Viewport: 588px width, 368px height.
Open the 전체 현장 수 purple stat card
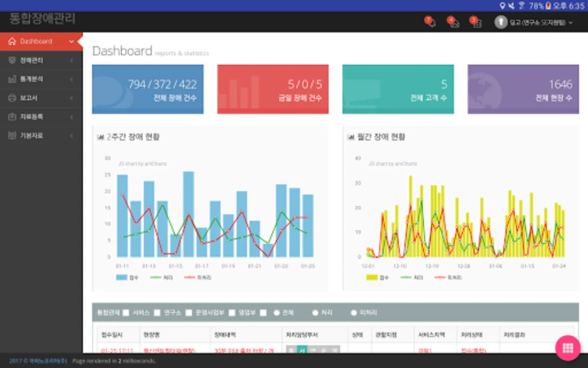523,89
